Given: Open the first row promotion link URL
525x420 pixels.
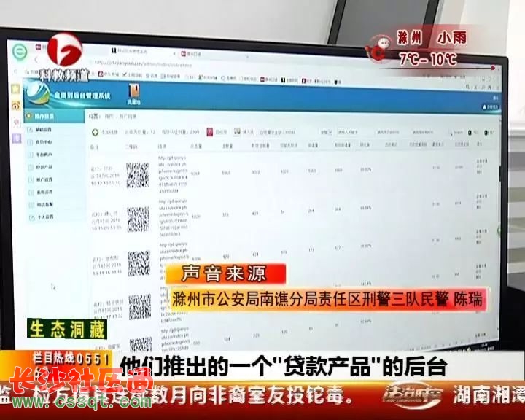Looking at the screenshot, I should (174, 174).
